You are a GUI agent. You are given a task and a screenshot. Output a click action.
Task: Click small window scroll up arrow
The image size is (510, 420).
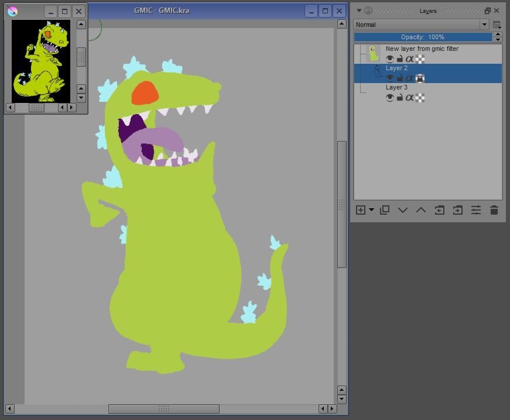click(x=81, y=25)
